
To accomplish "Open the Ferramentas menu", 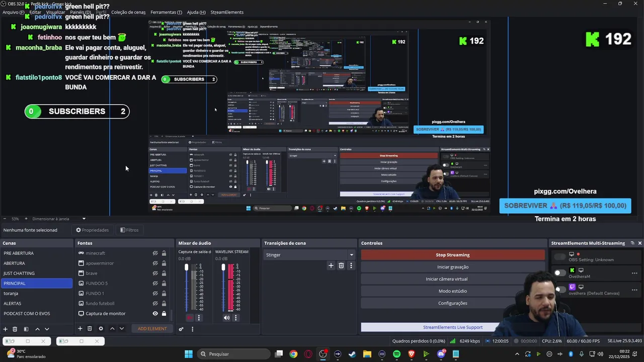I will [x=166, y=12].
